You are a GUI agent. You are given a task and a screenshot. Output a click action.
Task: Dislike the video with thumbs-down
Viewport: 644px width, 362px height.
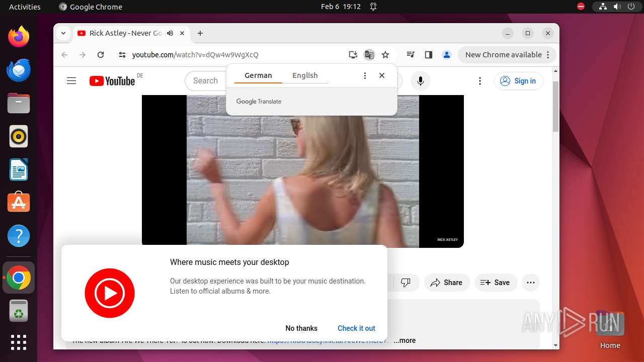406,283
